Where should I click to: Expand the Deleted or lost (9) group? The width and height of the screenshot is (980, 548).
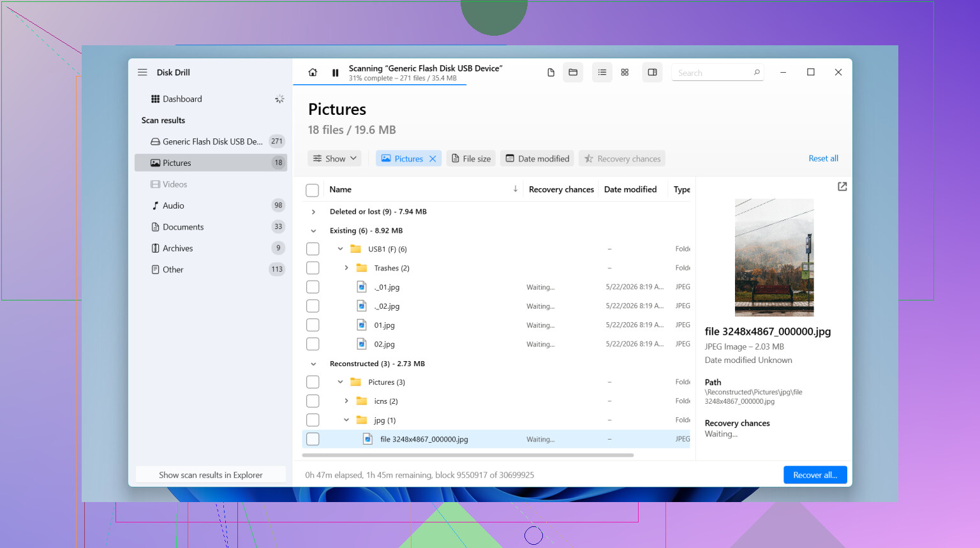[313, 212]
